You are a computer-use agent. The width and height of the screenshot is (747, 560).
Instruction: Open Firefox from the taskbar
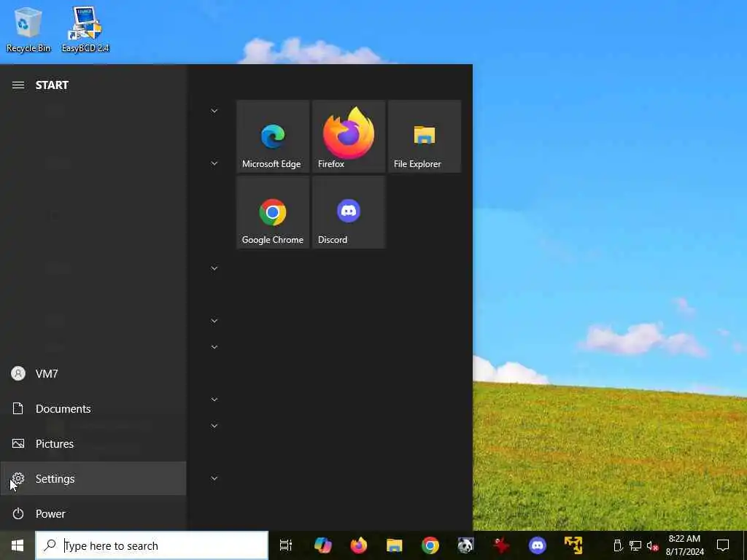pyautogui.click(x=359, y=545)
